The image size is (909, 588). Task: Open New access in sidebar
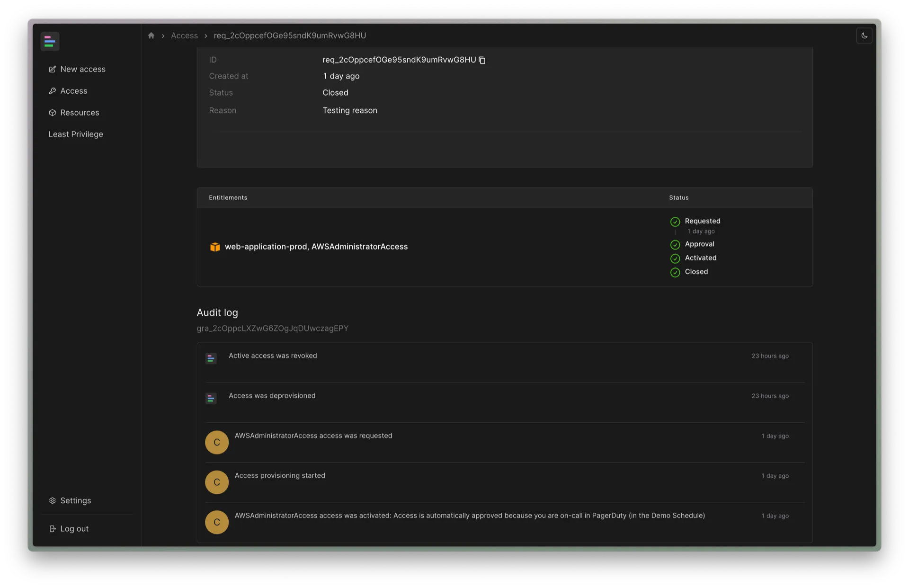77,69
